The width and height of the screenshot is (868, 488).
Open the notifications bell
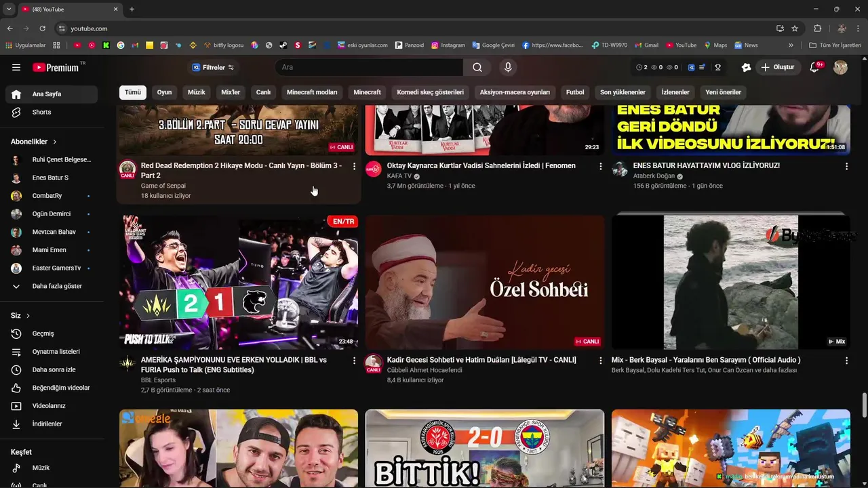[816, 67]
